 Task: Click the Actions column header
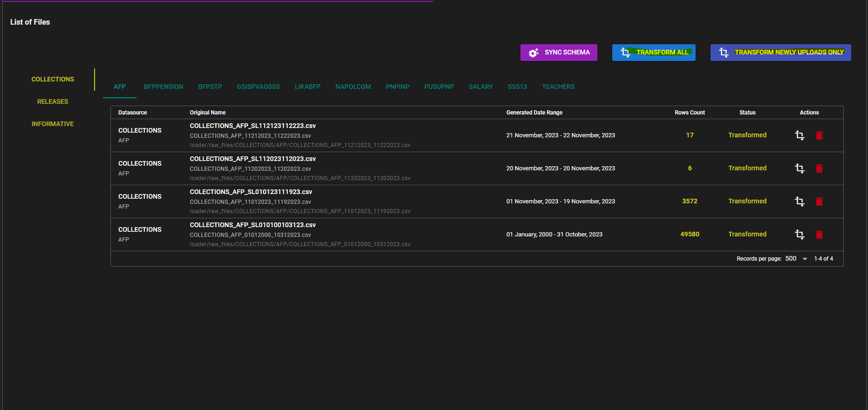click(809, 113)
